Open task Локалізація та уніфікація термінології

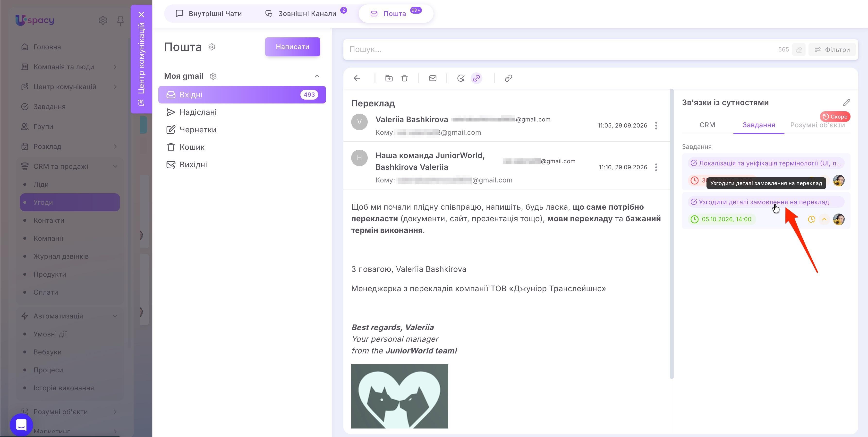pyautogui.click(x=766, y=163)
